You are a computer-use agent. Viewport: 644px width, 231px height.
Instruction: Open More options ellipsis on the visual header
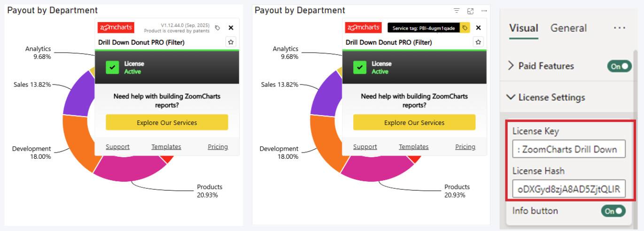tap(483, 11)
